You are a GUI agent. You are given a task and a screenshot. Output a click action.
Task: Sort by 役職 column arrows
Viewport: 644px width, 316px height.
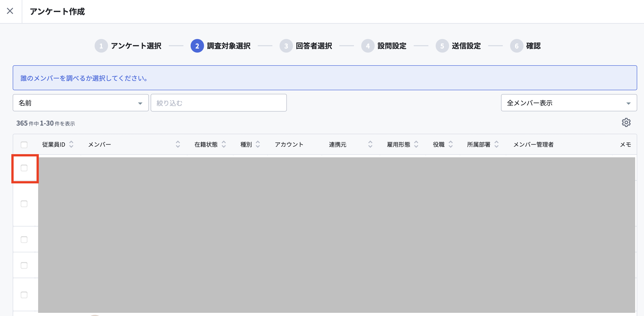click(x=450, y=144)
